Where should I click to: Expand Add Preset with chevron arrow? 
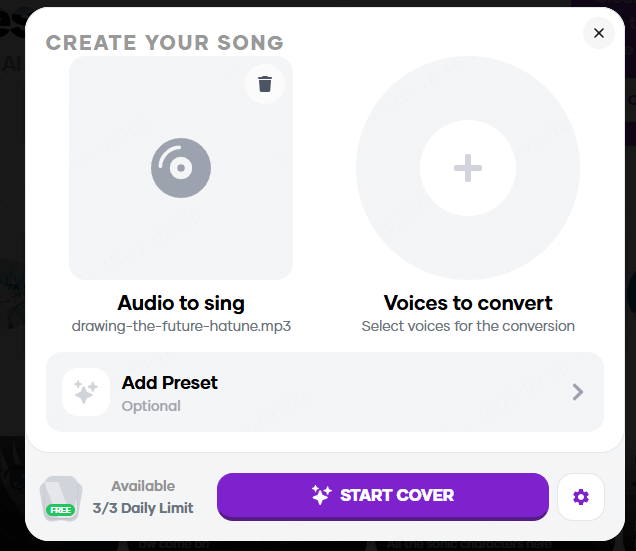pyautogui.click(x=578, y=392)
